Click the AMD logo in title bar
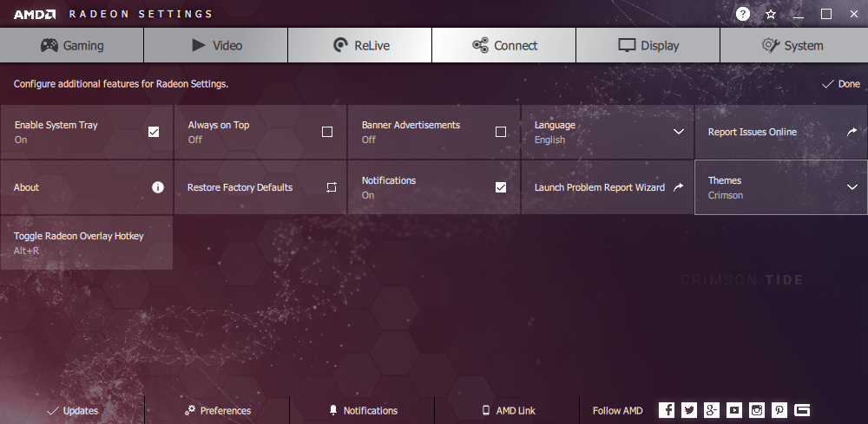Viewport: 868px width, 424px height. click(35, 15)
